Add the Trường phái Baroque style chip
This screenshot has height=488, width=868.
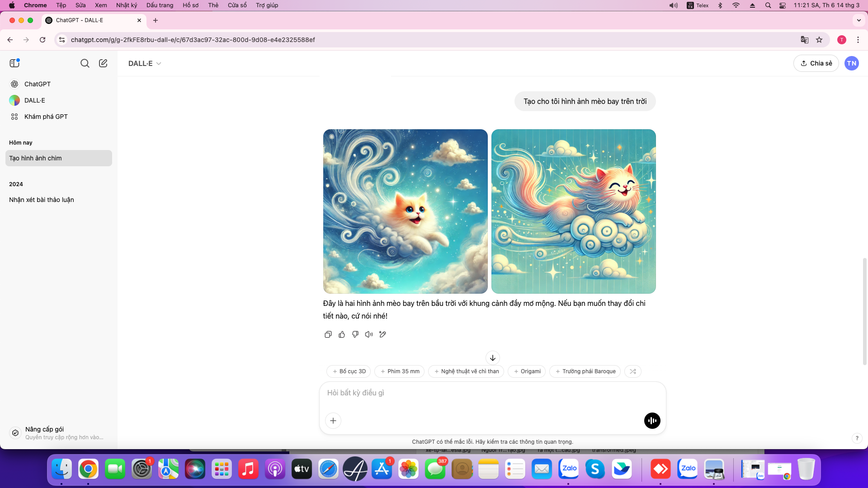tap(585, 371)
